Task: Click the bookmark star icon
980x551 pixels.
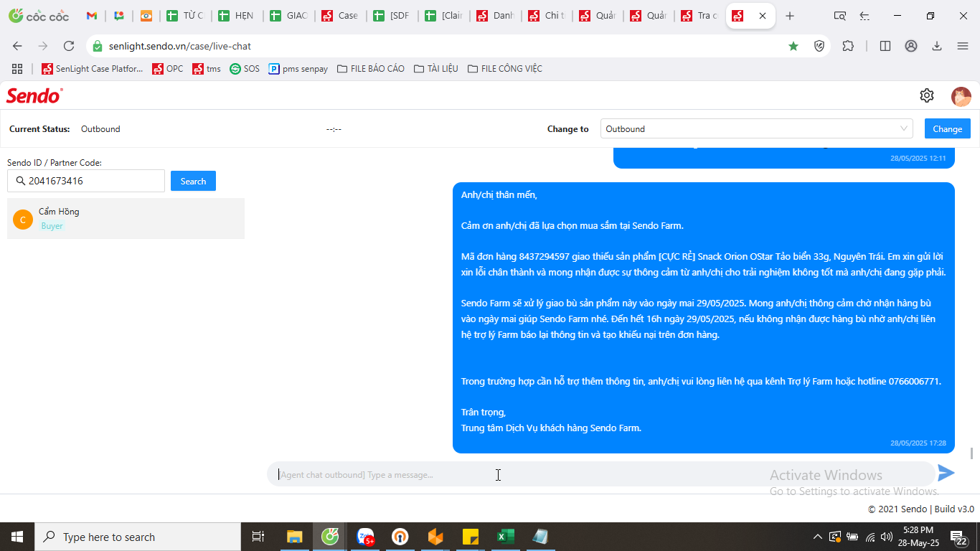Action: point(793,46)
